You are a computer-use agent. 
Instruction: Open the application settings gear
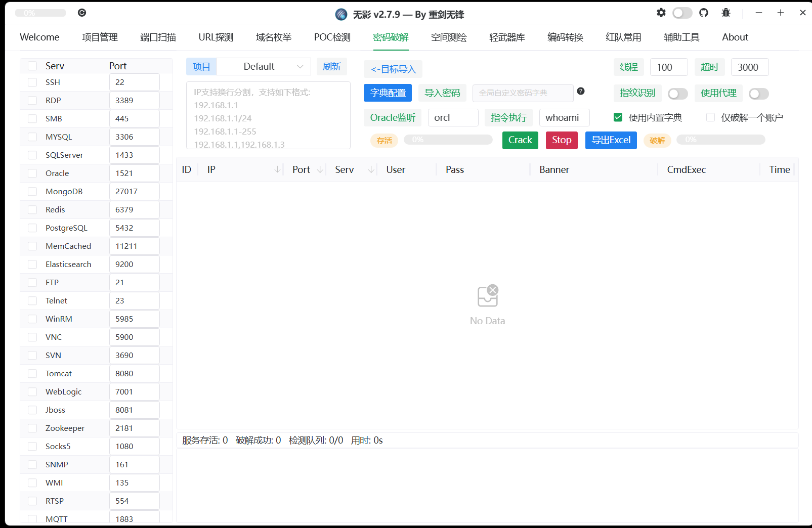point(661,13)
